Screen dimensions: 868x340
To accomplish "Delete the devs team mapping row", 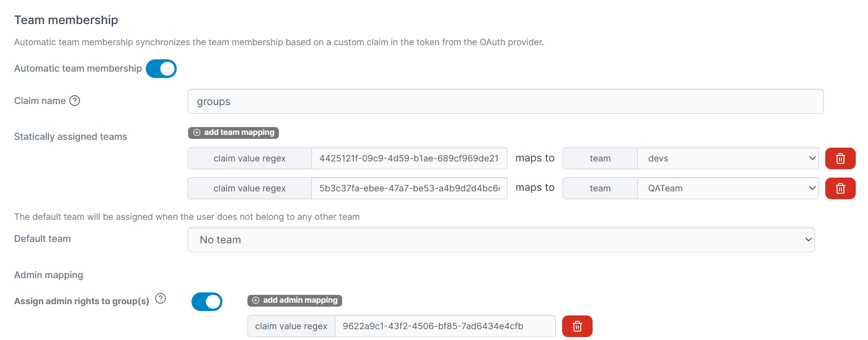I will [x=840, y=158].
